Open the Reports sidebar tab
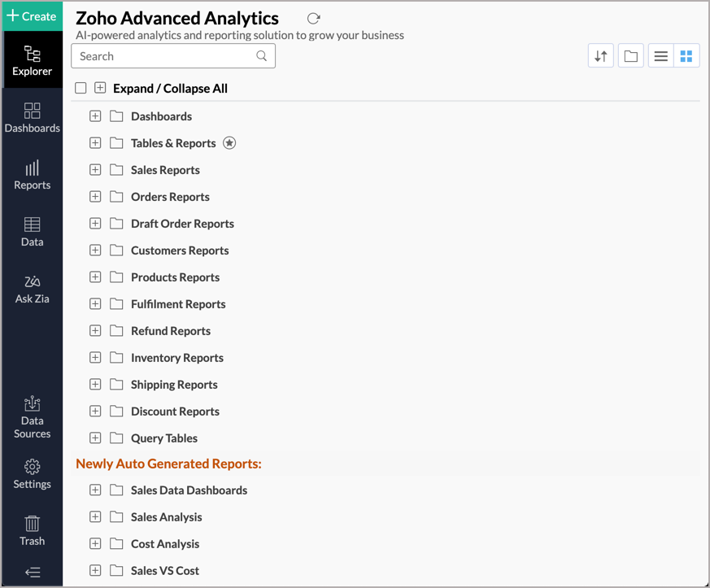710x588 pixels. coord(32,175)
